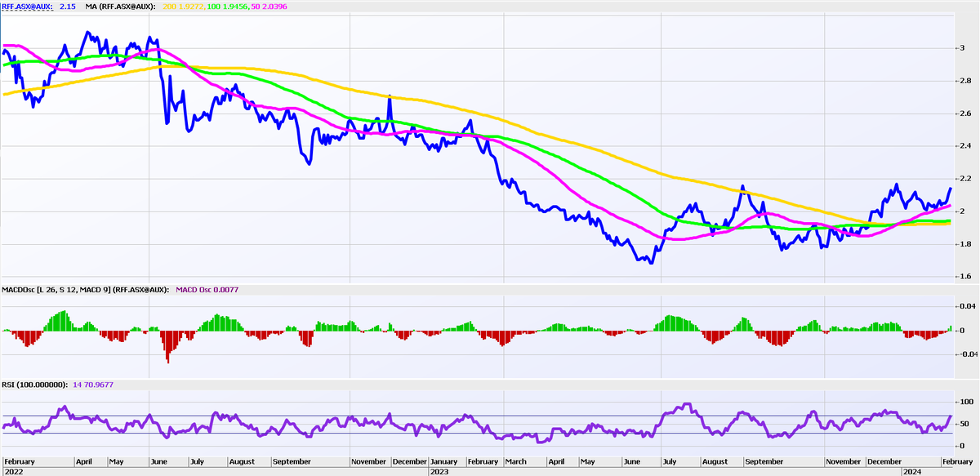980x476 pixels.
Task: Click the -0.04 label on the MACD axis
Action: (x=968, y=354)
